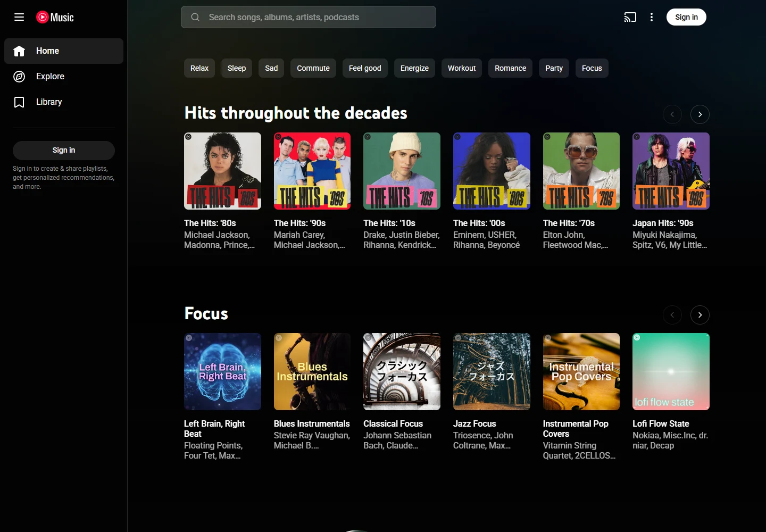Click The Hits: '10s title link
The height and width of the screenshot is (532, 766).
[389, 223]
